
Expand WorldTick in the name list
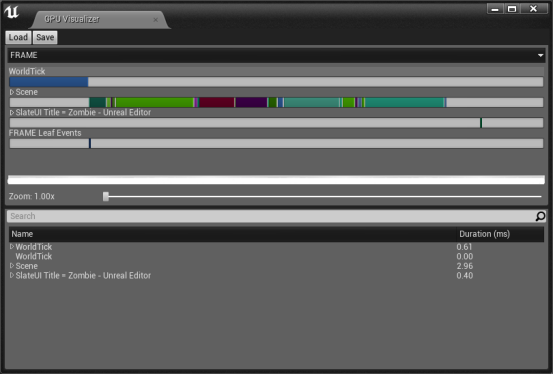point(12,247)
